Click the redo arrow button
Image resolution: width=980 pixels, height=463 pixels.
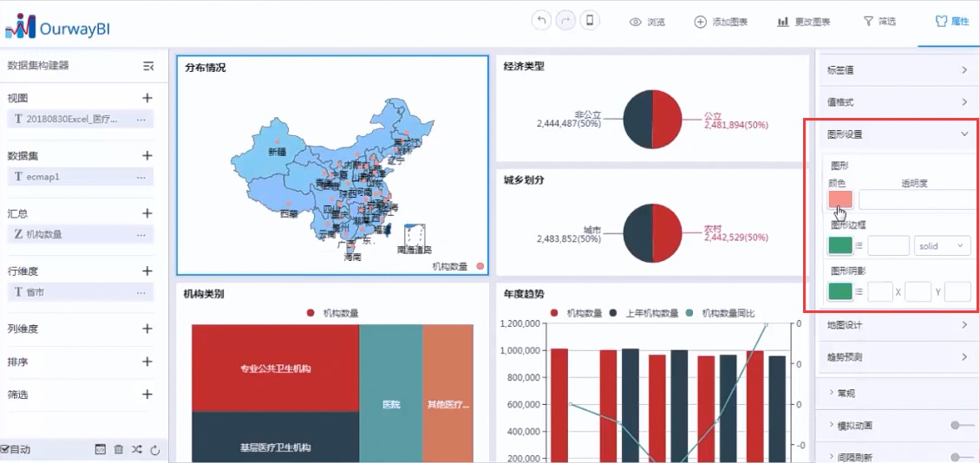pyautogui.click(x=565, y=21)
